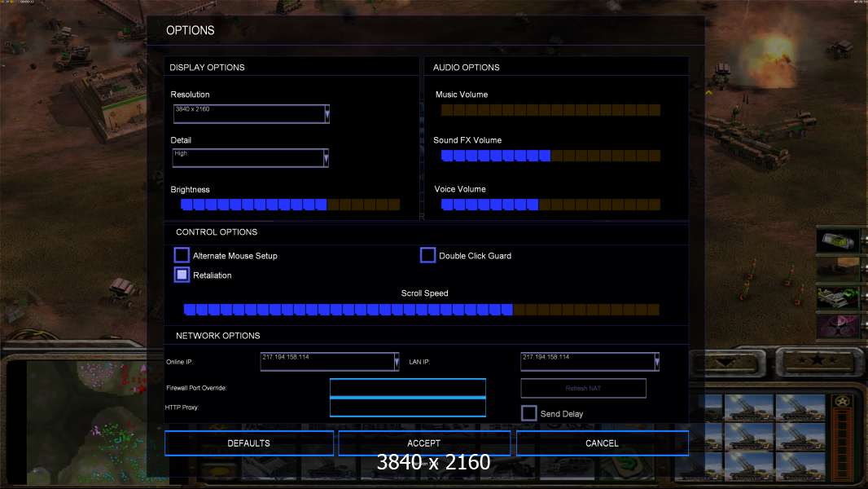Expand the LAN IP dropdown
The height and width of the screenshot is (489, 868).
click(590, 362)
